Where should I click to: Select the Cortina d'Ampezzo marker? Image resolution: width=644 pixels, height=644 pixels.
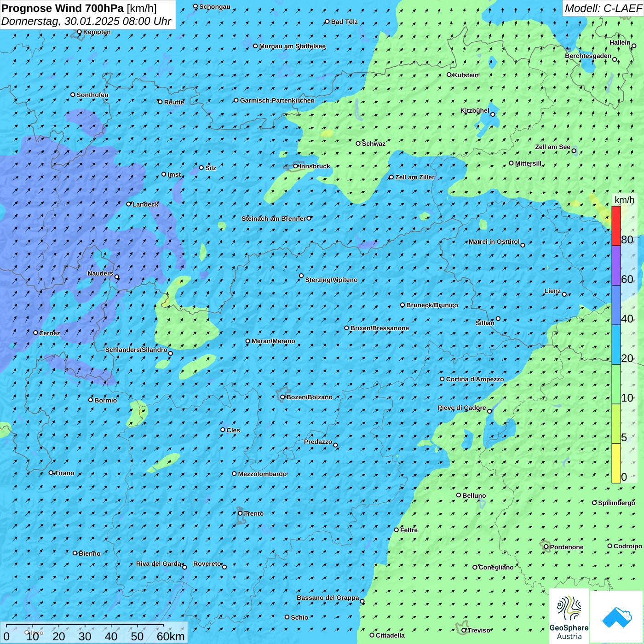pyautogui.click(x=442, y=379)
